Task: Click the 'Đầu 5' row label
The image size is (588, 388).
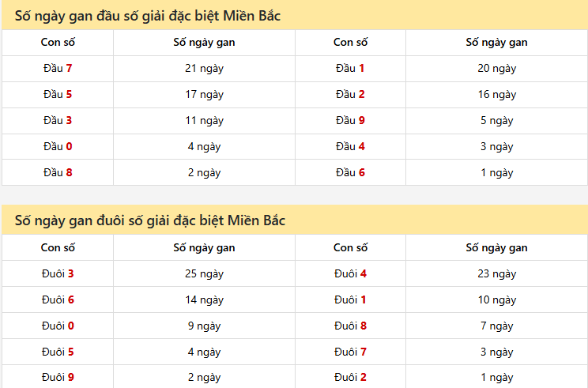Action: click(x=58, y=95)
